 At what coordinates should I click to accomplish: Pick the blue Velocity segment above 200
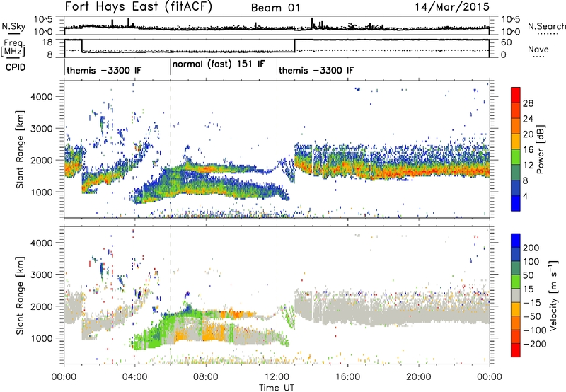pyautogui.click(x=516, y=241)
